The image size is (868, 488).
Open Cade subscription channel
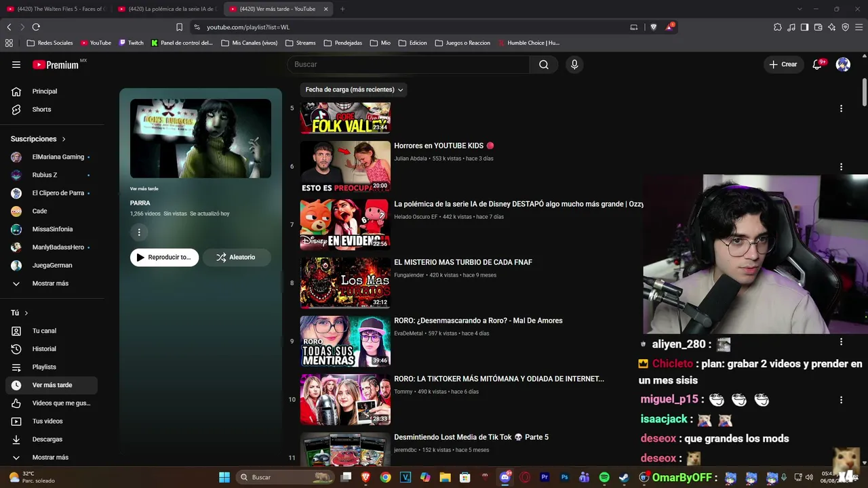(x=52, y=211)
